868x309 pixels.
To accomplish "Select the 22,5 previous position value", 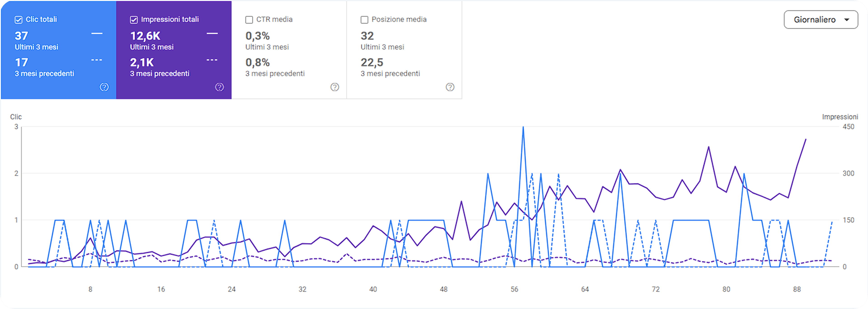I will [x=372, y=62].
